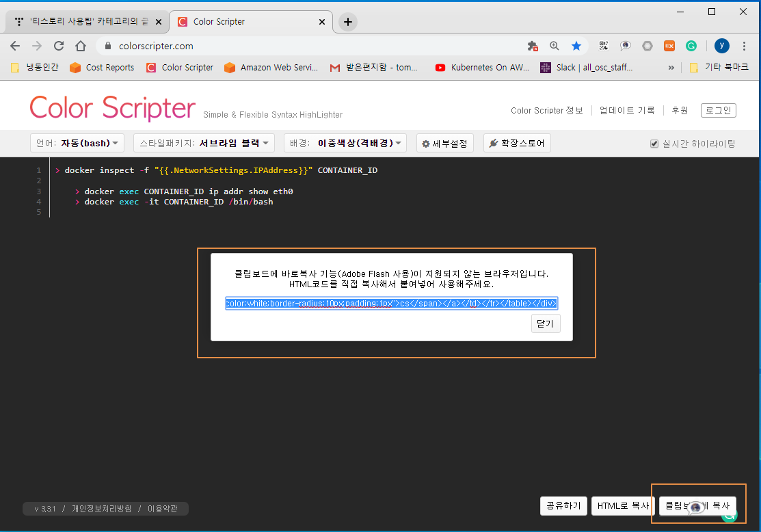Open the 언어 자동(bash) dropdown
761x532 pixels.
tap(77, 143)
